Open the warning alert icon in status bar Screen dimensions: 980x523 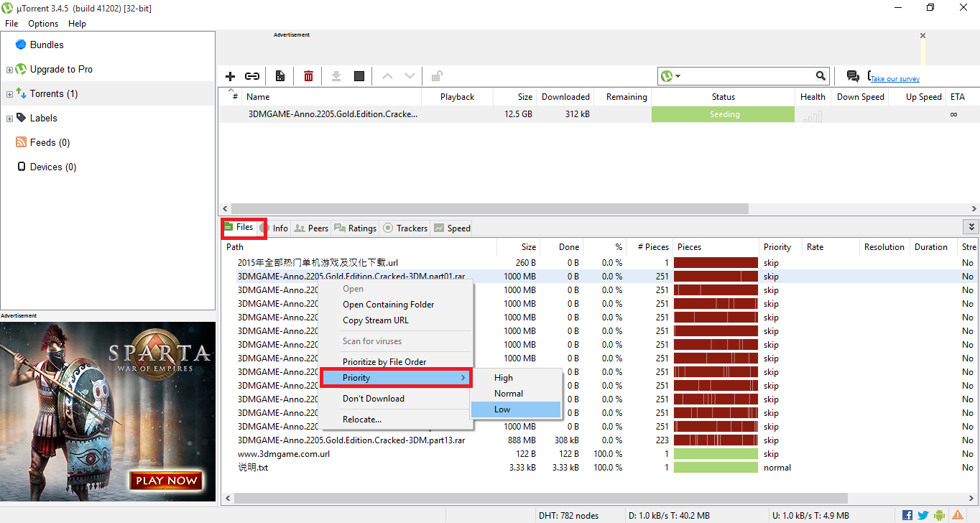[x=958, y=515]
